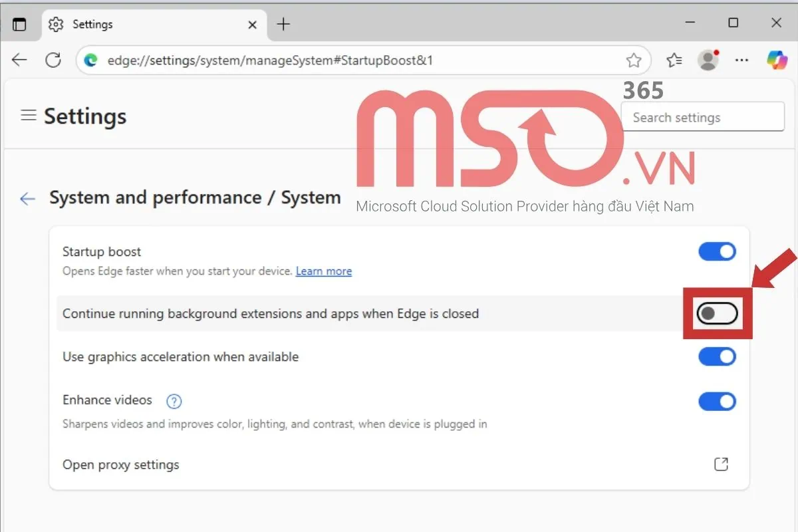Image resolution: width=798 pixels, height=532 pixels.
Task: Click inside the Search settings field
Action: coord(702,117)
